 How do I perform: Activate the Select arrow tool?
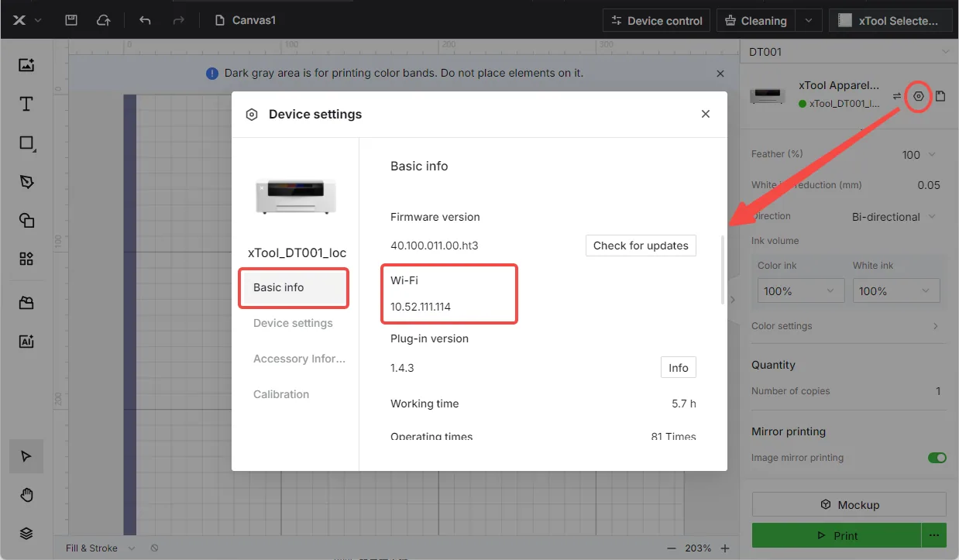[26, 456]
